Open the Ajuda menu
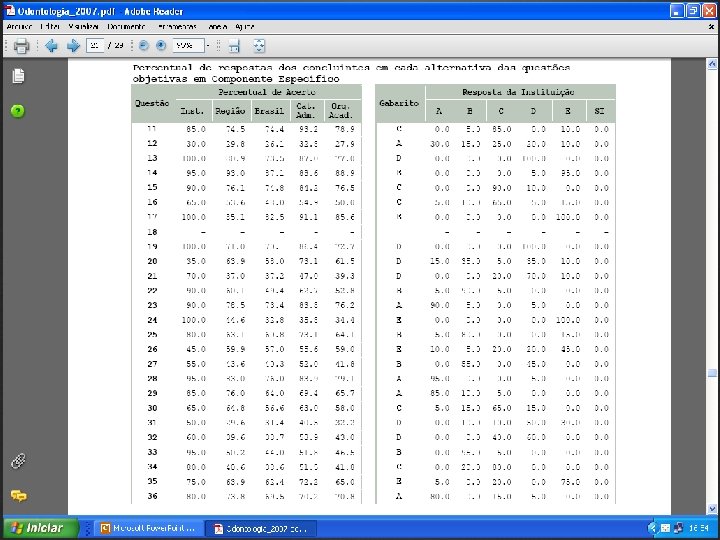This screenshot has height=540, width=720. pyautogui.click(x=245, y=27)
